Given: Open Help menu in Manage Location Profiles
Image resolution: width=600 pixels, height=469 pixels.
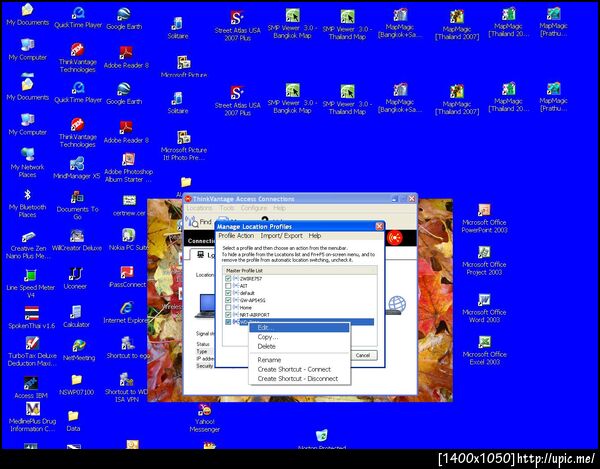Looking at the screenshot, I should coord(315,236).
